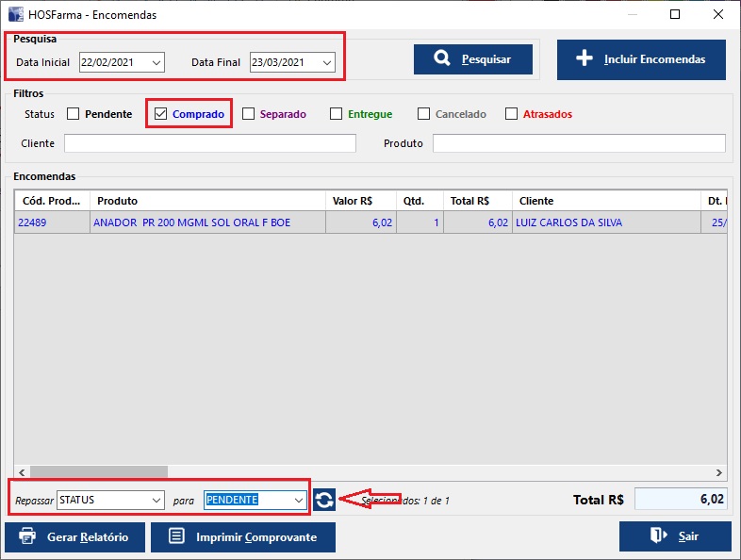Click the Produto filter text field
This screenshot has height=560, width=741.
(x=578, y=143)
